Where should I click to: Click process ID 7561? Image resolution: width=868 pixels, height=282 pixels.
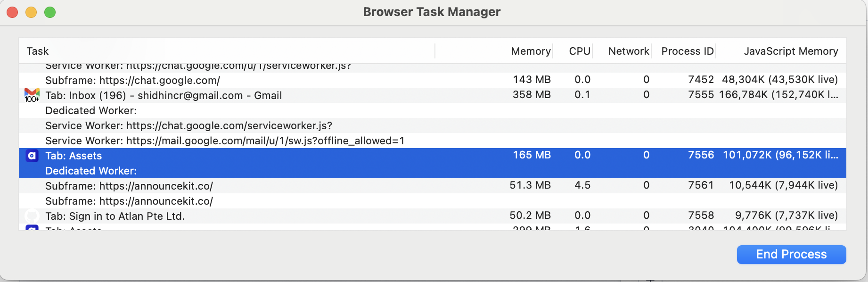click(x=701, y=185)
